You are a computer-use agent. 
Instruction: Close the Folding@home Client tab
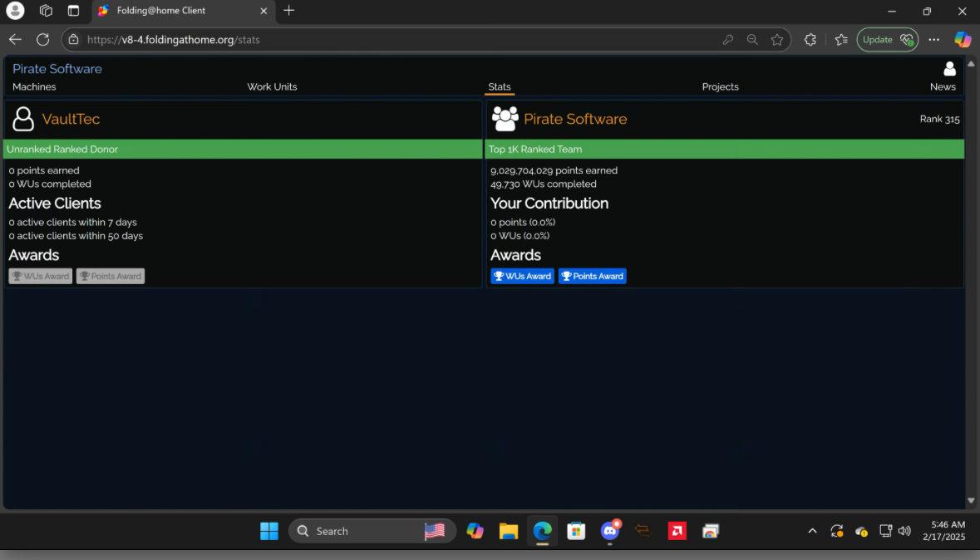pyautogui.click(x=263, y=11)
